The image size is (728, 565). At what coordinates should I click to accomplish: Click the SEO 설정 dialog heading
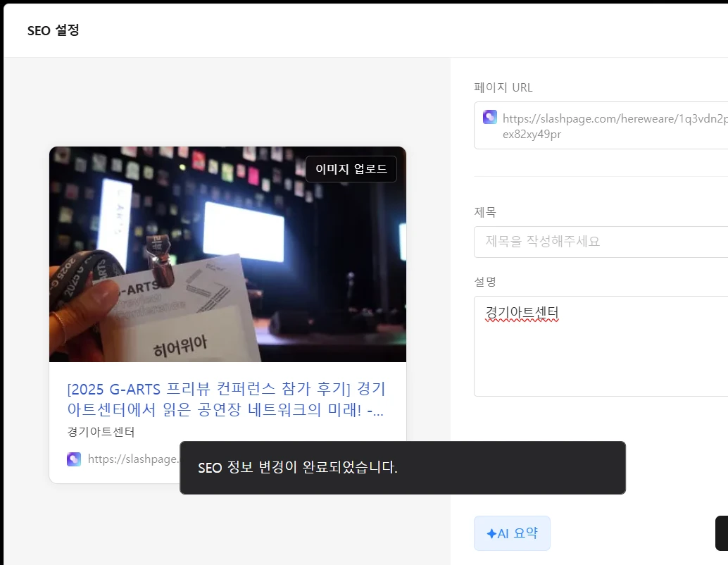click(x=54, y=31)
